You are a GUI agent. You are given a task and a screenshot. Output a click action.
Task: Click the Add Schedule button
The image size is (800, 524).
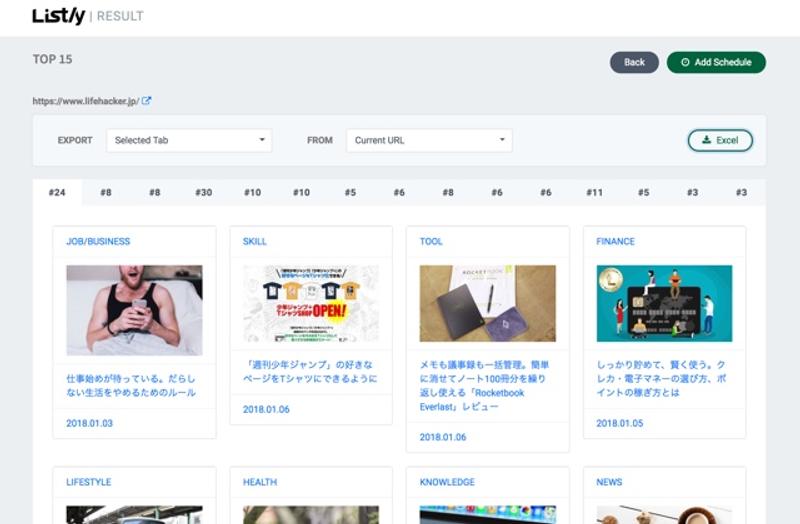point(716,62)
